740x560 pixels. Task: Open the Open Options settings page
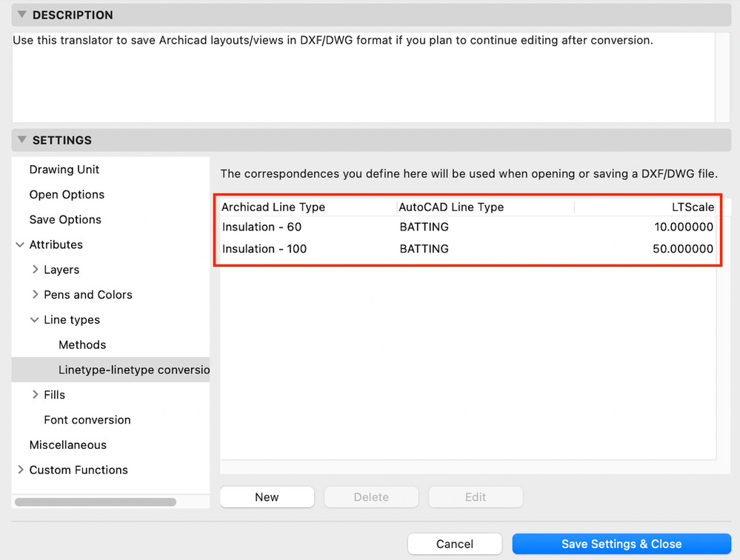tap(67, 194)
